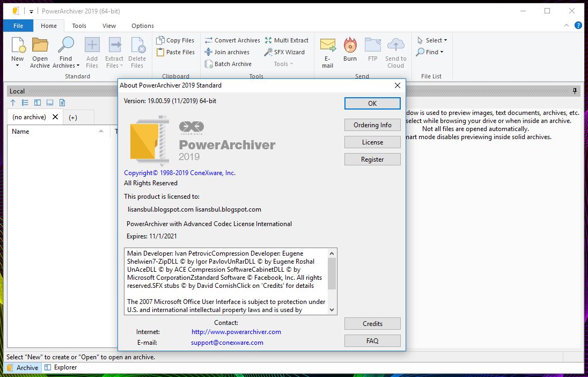Click the document icon in Local toolbar
Image resolution: width=588 pixels, height=377 pixels.
click(62, 103)
